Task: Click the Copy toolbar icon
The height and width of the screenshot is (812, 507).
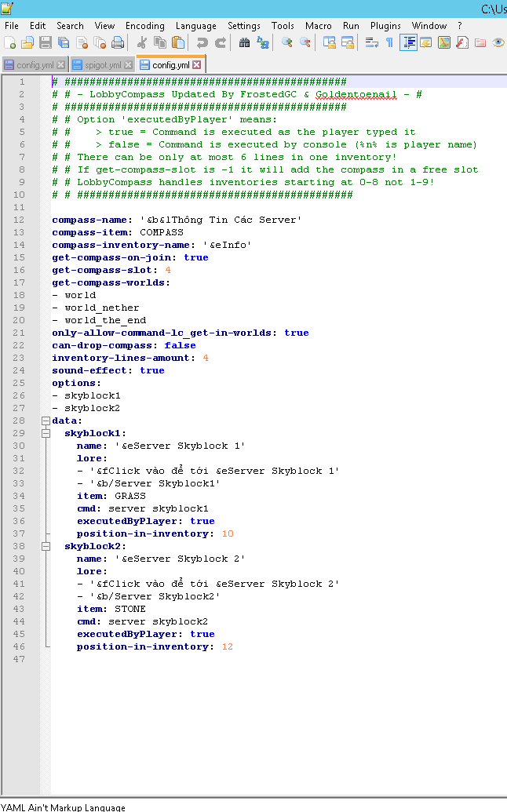Action: tap(160, 43)
